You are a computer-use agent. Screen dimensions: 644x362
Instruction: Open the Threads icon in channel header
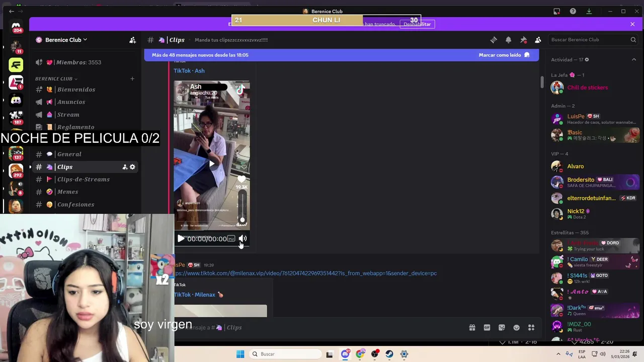pos(494,40)
